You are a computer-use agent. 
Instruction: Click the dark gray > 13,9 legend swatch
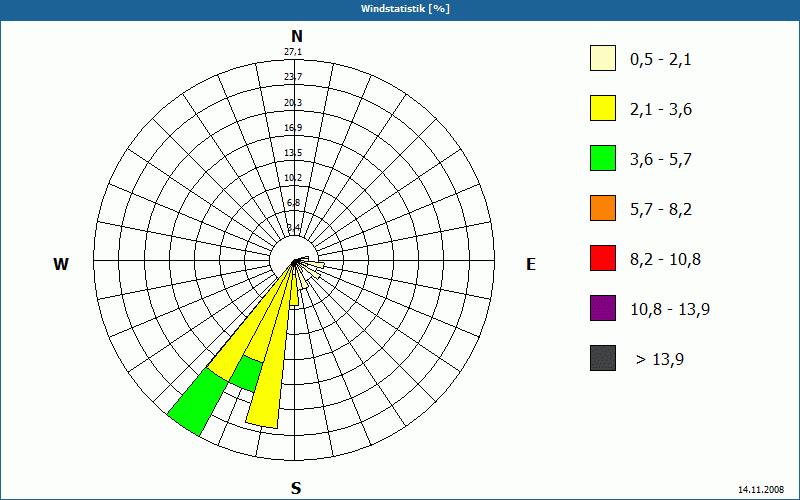click(x=603, y=358)
